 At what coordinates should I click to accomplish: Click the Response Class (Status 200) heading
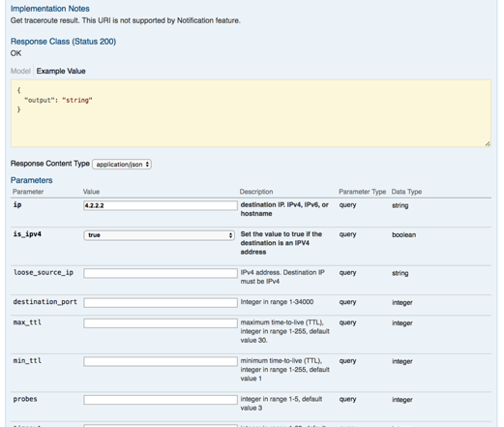pos(63,42)
